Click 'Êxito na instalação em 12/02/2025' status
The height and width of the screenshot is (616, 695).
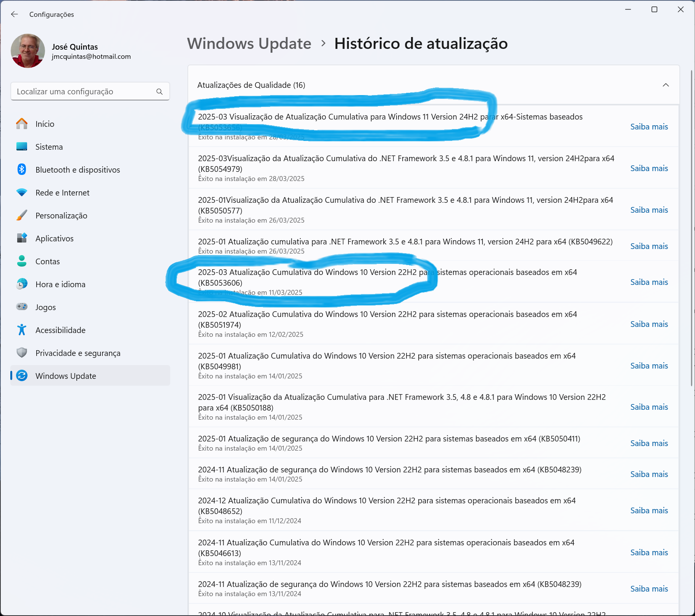tap(251, 335)
